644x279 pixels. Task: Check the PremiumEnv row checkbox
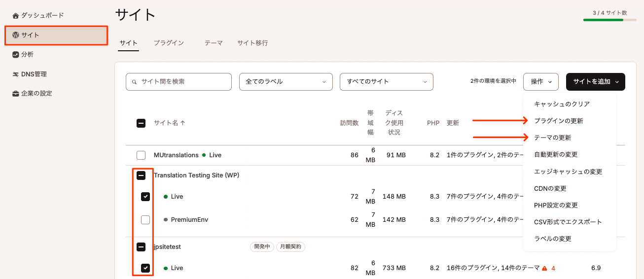click(145, 220)
